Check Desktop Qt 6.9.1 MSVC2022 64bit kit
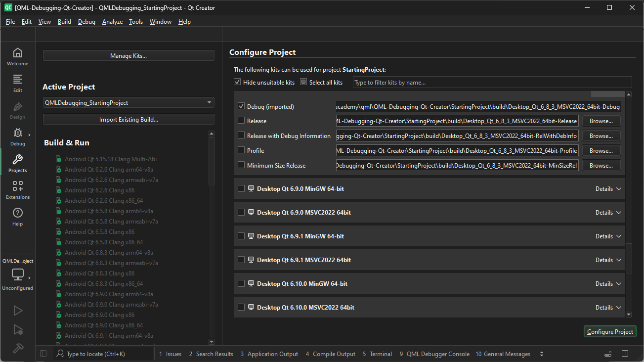644x362 pixels. 241,260
